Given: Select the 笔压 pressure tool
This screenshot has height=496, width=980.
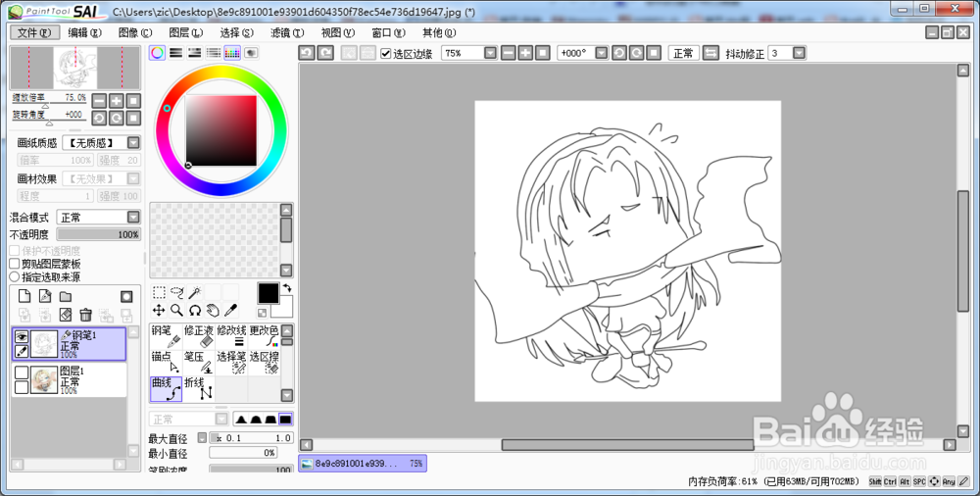Looking at the screenshot, I should (x=199, y=363).
